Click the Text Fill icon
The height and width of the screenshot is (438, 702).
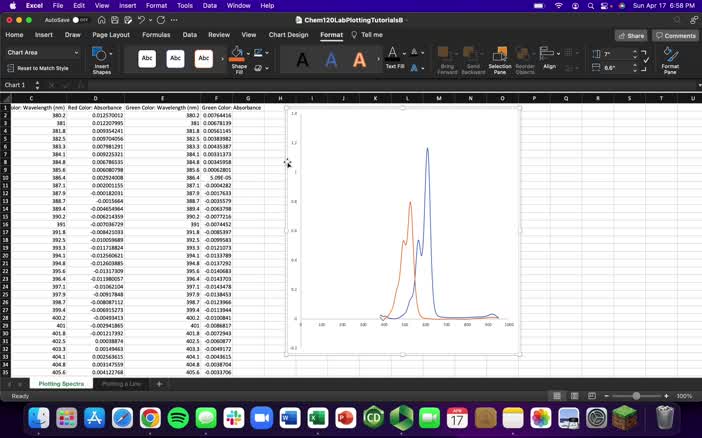pyautogui.click(x=393, y=54)
